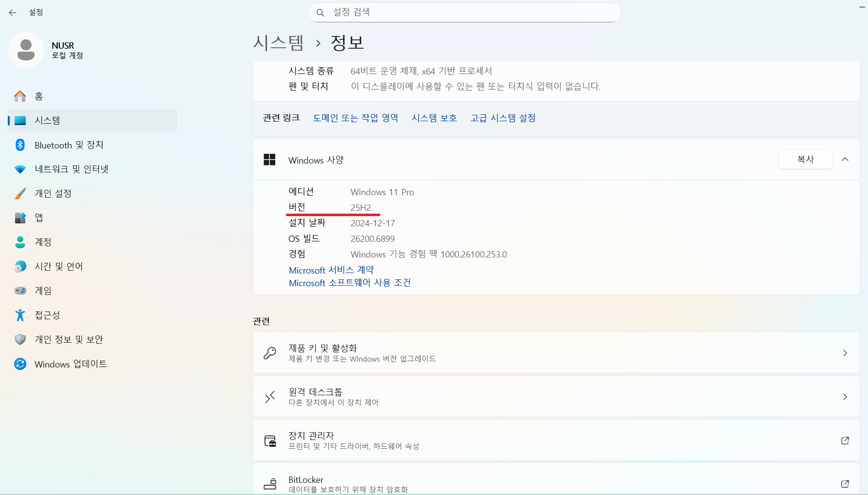Click the NUSR 로컬 계정 name

tap(67, 50)
